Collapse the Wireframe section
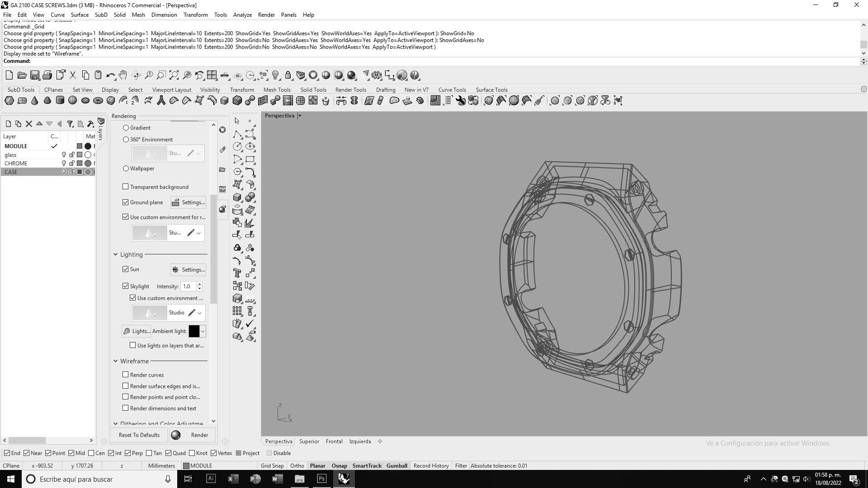Image resolution: width=868 pixels, height=488 pixels. 116,361
